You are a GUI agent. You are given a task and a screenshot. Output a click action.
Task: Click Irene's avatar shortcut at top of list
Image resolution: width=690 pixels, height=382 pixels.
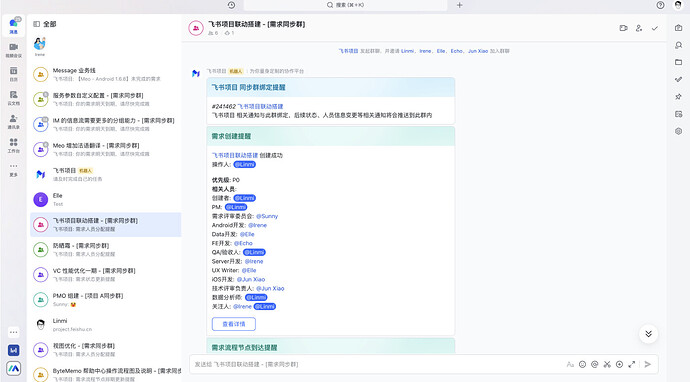[x=40, y=44]
